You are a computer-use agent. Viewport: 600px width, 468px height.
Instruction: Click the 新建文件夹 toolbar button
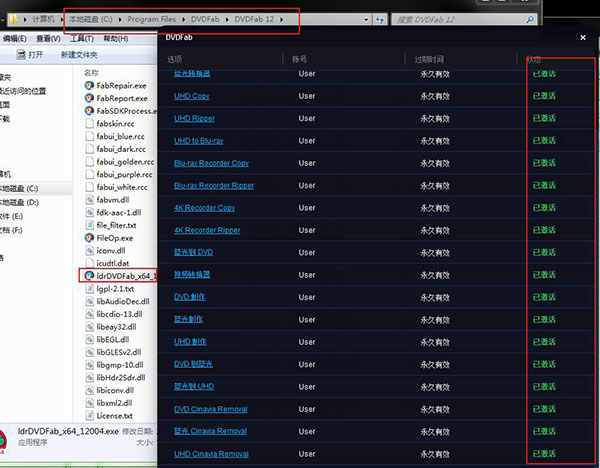[79, 55]
